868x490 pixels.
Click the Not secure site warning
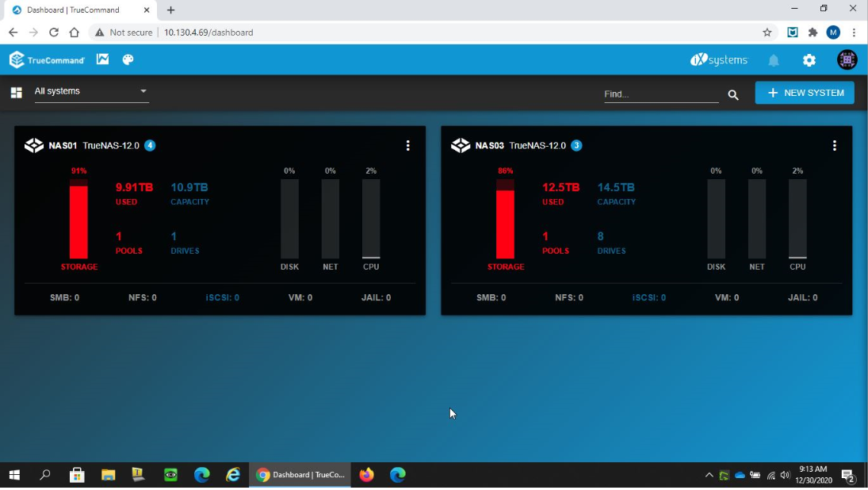[124, 33]
